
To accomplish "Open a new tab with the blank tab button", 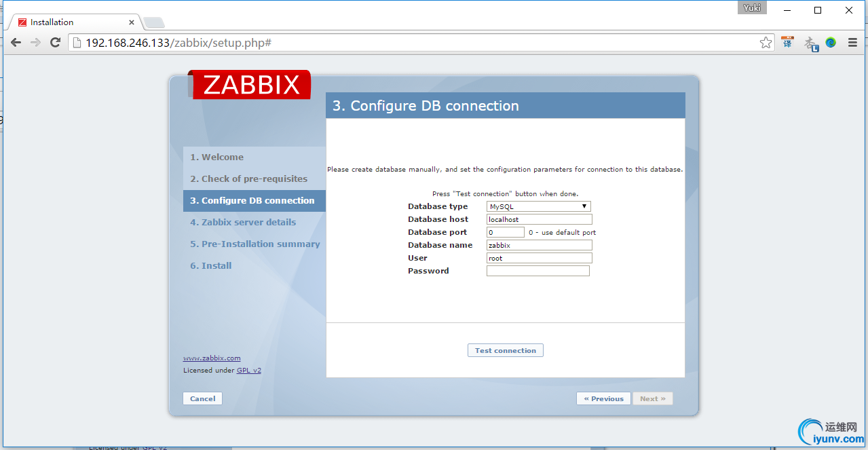I will click(153, 22).
